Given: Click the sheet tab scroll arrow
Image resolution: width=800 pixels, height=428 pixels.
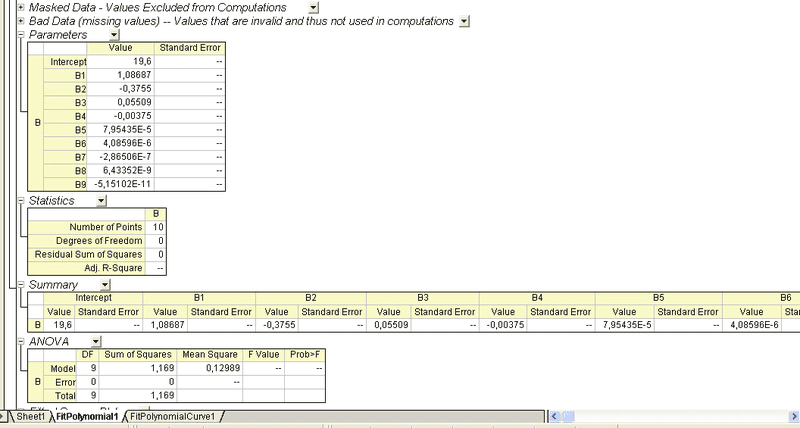Looking at the screenshot, I should (x=5, y=416).
